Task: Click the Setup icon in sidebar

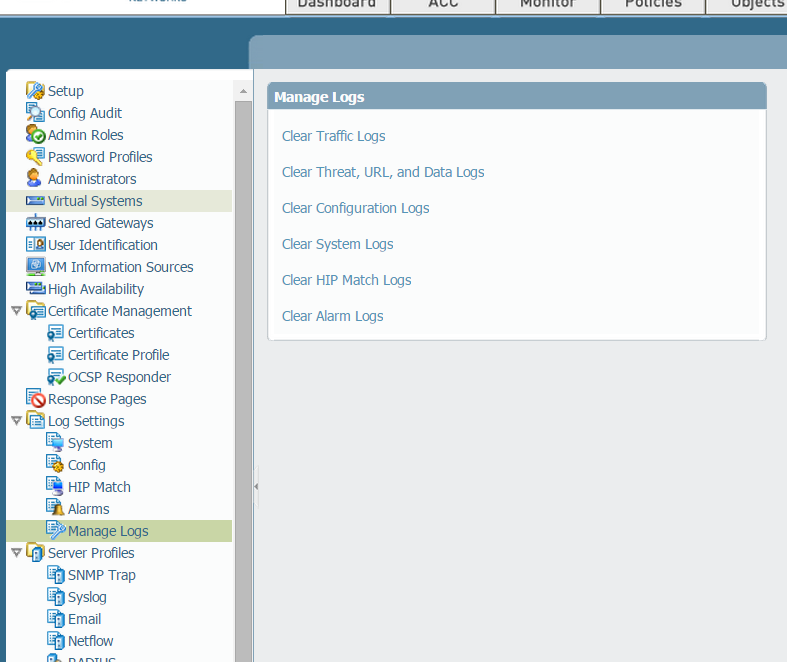Action: (x=35, y=91)
